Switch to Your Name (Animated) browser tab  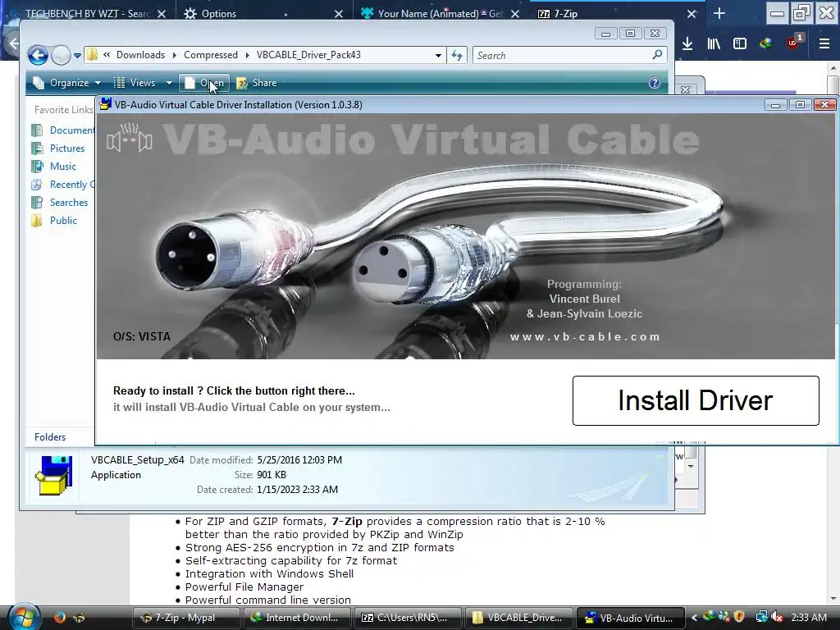(440, 13)
